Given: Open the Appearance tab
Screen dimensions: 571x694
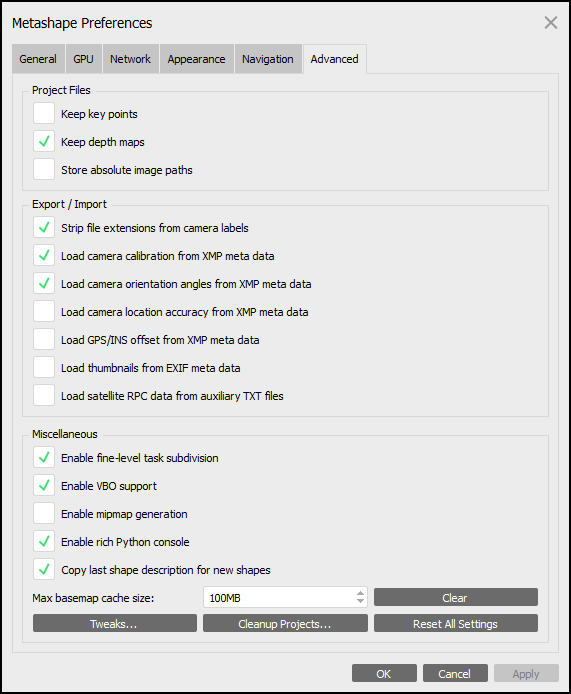Looking at the screenshot, I should (x=197, y=59).
